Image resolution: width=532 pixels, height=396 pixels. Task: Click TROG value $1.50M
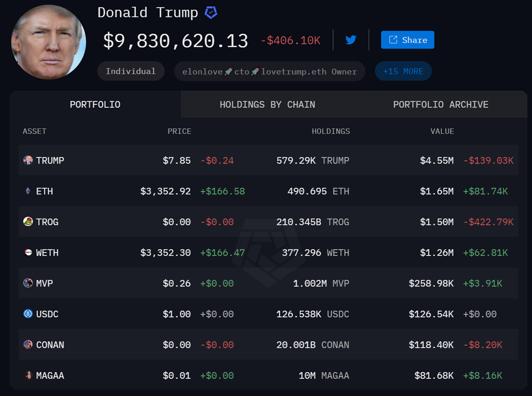click(x=437, y=222)
